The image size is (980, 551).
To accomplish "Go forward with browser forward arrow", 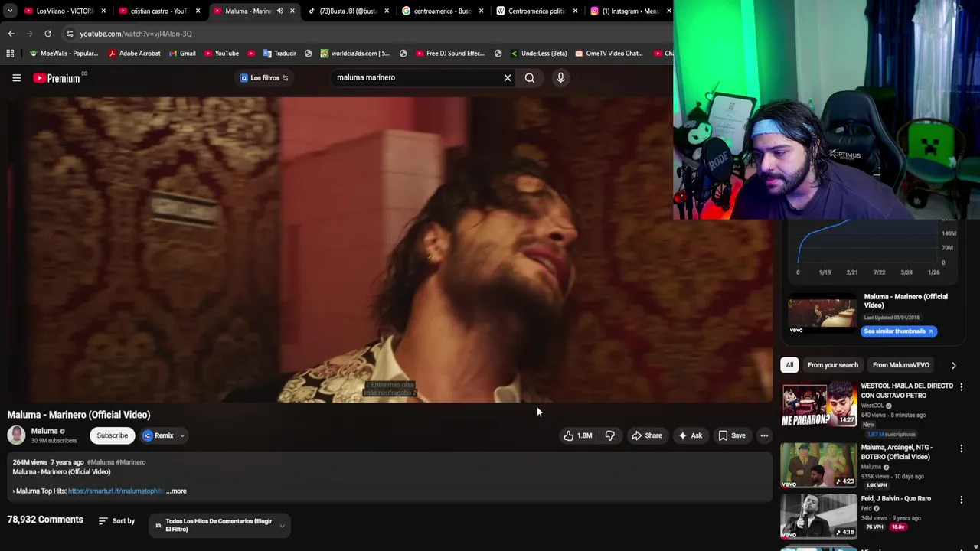I will (x=29, y=34).
